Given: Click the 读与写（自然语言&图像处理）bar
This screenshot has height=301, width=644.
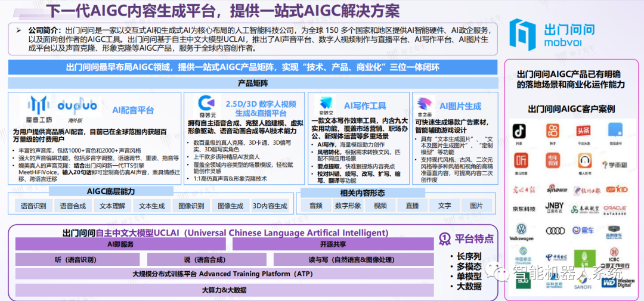Looking at the screenshot, I should pyautogui.click(x=354, y=259).
